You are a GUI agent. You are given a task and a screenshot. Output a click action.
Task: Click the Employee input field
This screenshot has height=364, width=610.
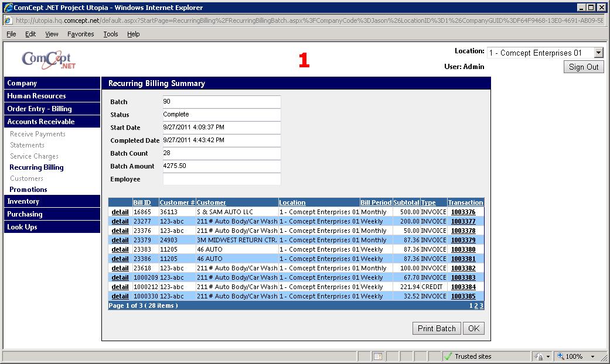pos(221,179)
